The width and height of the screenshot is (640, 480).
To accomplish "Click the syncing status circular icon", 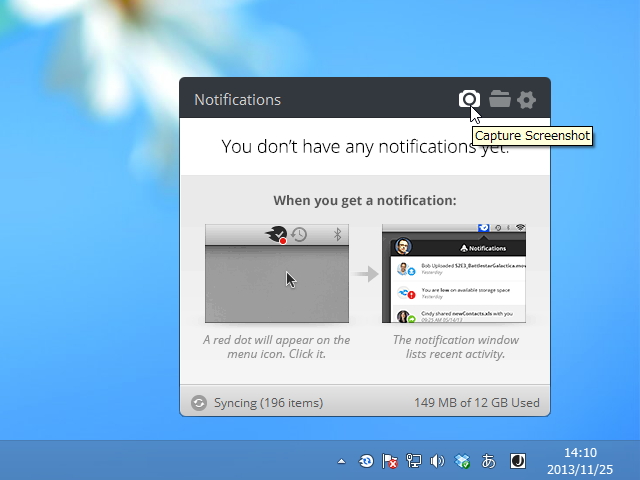I will (x=199, y=403).
